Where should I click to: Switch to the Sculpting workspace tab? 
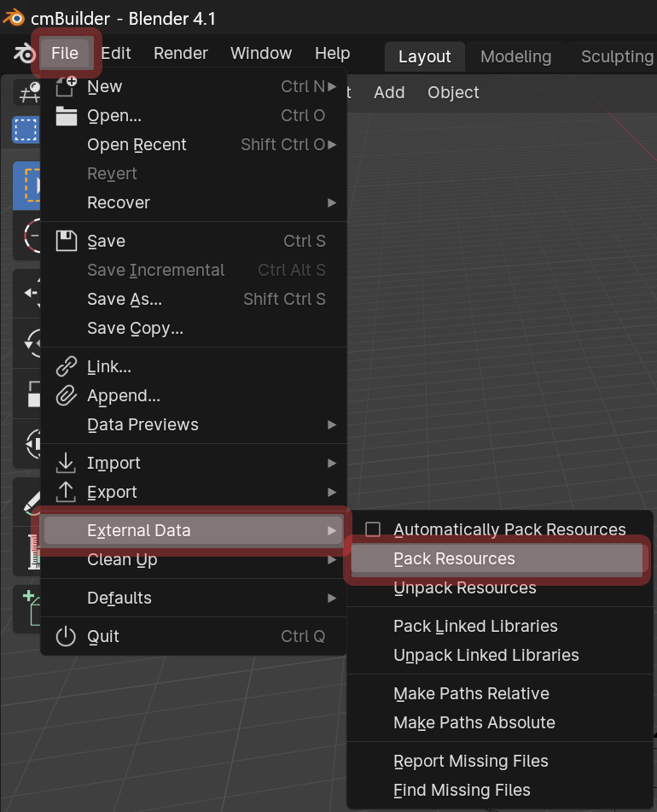(x=617, y=56)
